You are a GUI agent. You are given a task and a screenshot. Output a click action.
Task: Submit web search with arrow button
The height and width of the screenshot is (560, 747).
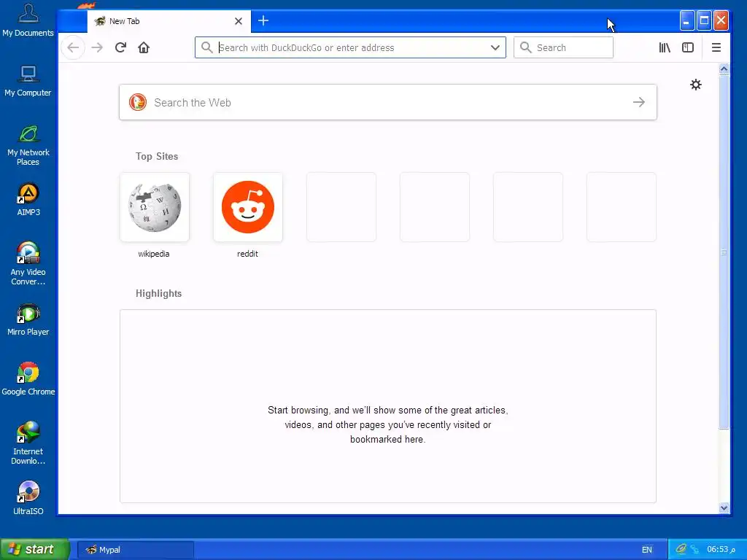click(639, 102)
